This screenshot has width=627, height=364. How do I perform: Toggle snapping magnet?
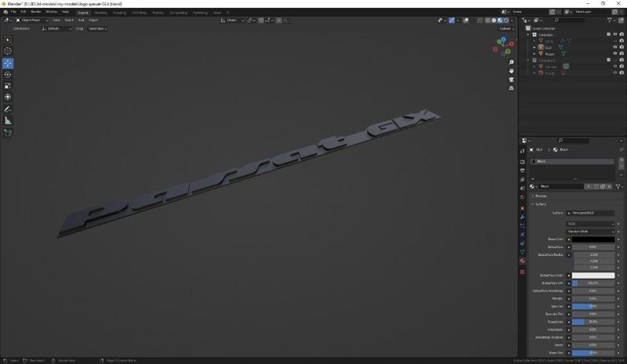(261, 20)
